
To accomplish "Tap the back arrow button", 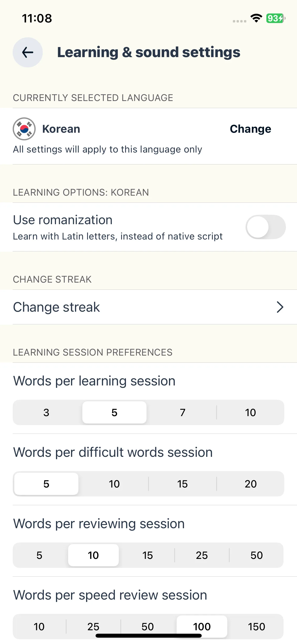I will [28, 52].
